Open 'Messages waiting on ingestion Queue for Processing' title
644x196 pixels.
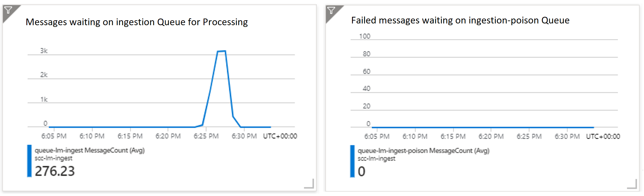coord(137,22)
